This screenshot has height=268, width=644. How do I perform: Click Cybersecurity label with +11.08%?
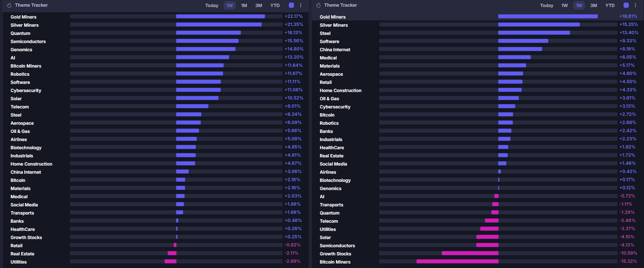[26, 91]
